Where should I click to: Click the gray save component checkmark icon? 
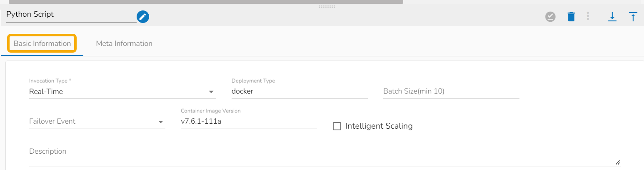(550, 17)
